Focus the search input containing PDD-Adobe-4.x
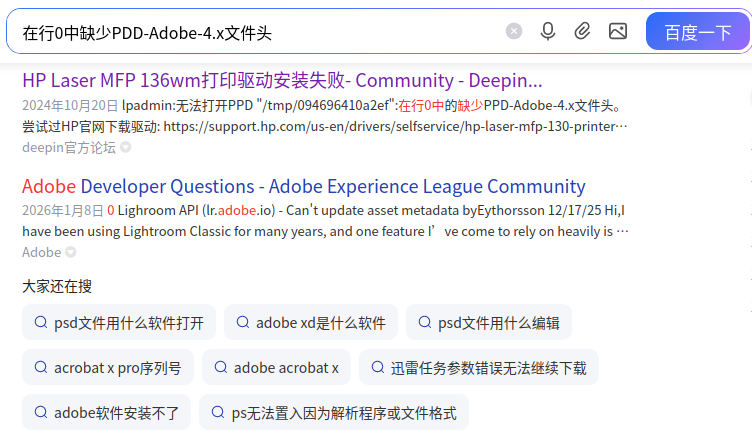Screen dimensions: 752x442 coord(259,33)
